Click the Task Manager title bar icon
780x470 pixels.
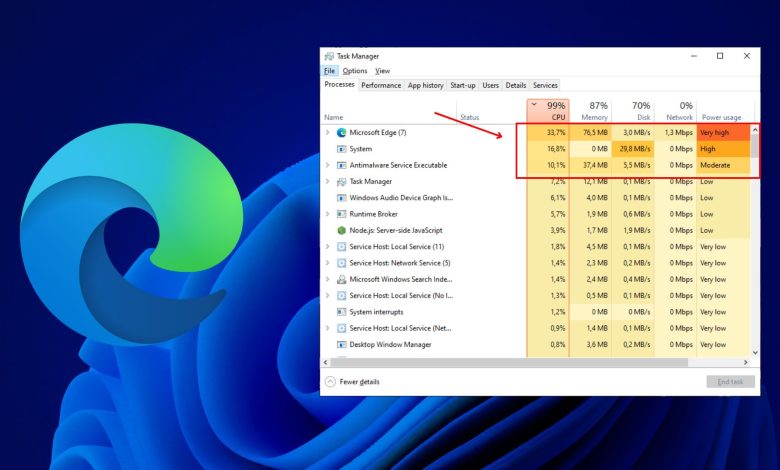click(329, 56)
